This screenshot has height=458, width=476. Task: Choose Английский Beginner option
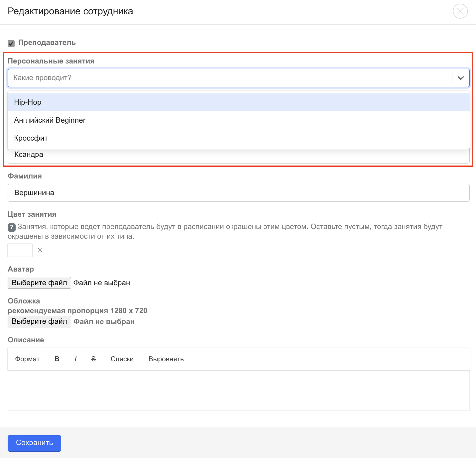pos(50,120)
